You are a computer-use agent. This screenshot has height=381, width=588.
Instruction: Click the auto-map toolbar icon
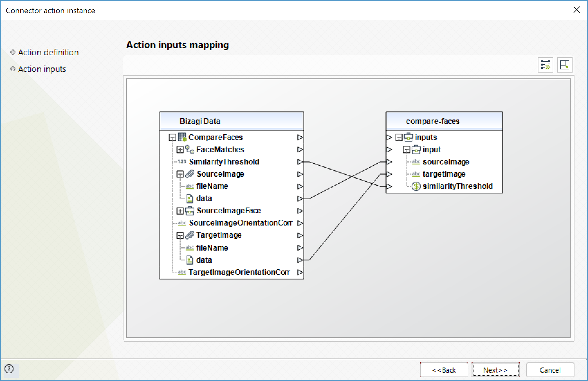(x=545, y=65)
